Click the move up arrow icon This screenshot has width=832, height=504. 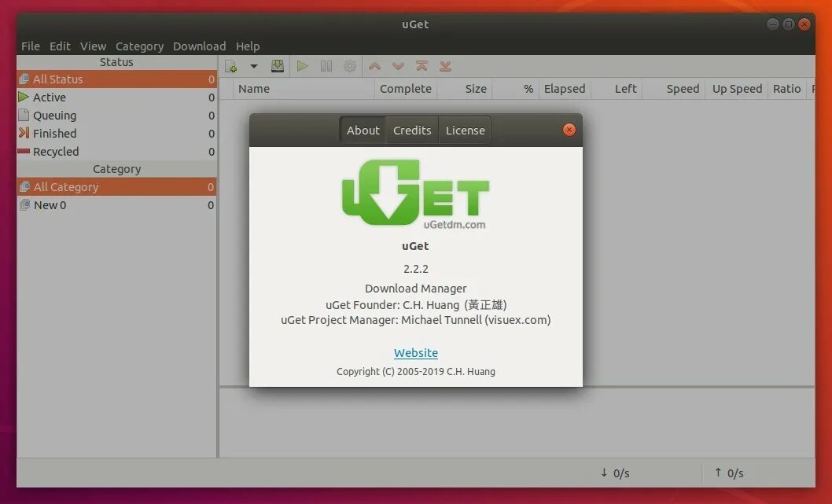[x=374, y=66]
